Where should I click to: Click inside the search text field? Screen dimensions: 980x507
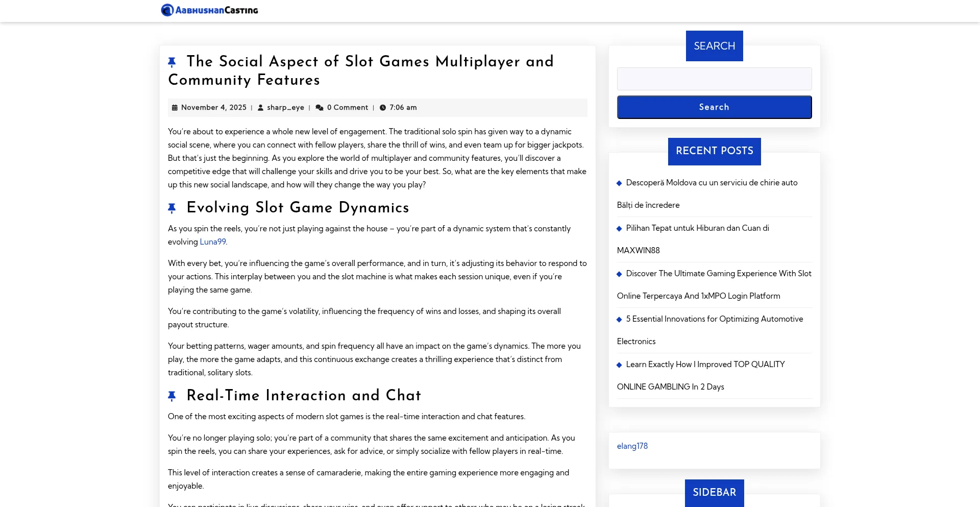(x=714, y=79)
